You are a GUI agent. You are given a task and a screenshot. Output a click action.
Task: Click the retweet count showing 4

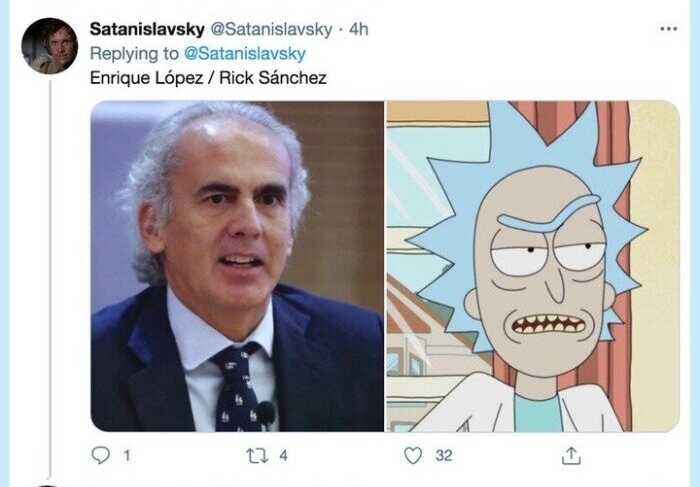283,455
